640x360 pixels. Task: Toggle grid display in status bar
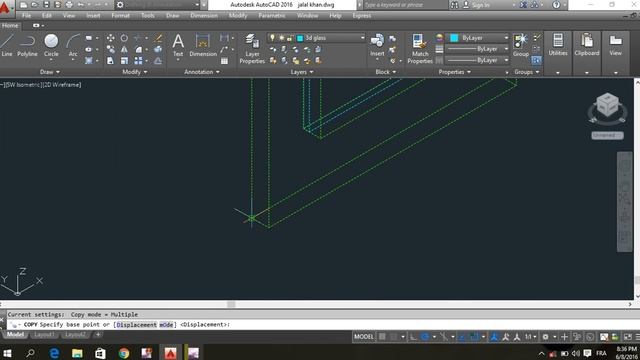pyautogui.click(x=382, y=337)
